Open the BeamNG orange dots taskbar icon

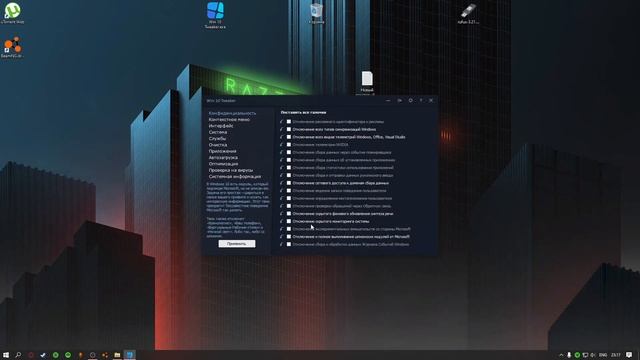click(105, 355)
